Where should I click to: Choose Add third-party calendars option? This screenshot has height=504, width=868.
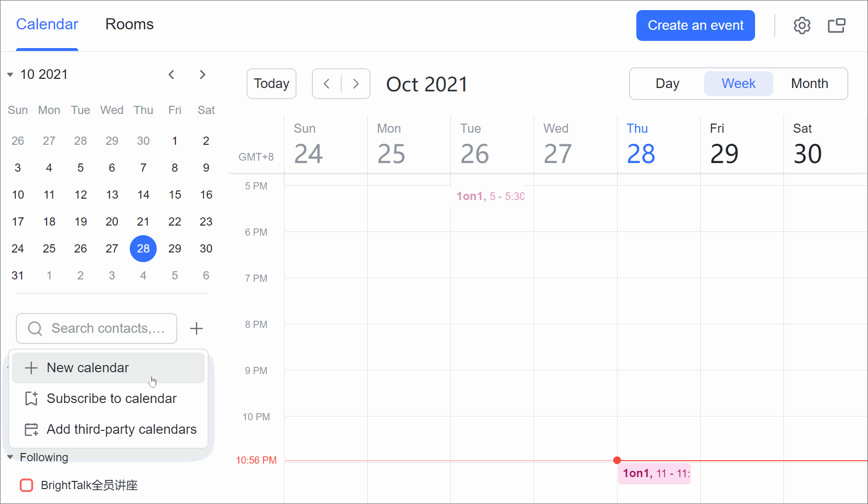click(121, 429)
